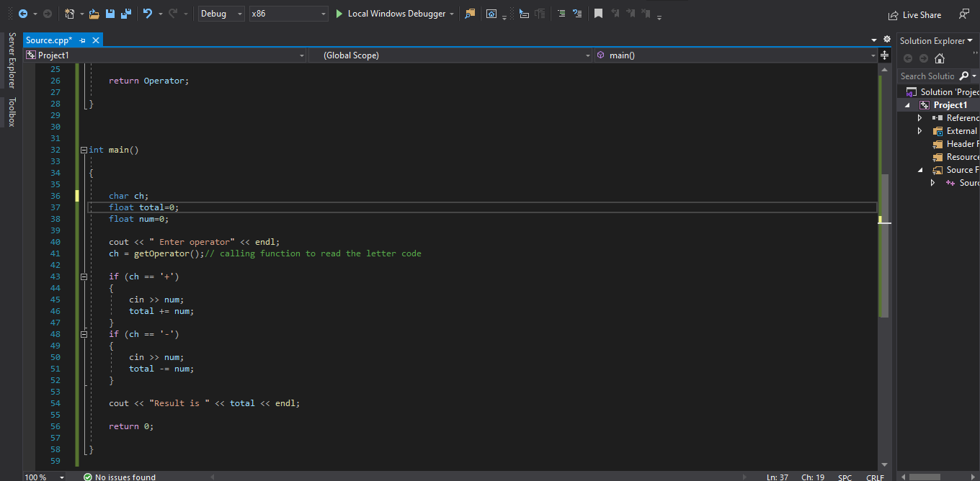980x481 pixels.
Task: Click the Search Solution Explorer field
Action: (x=927, y=76)
